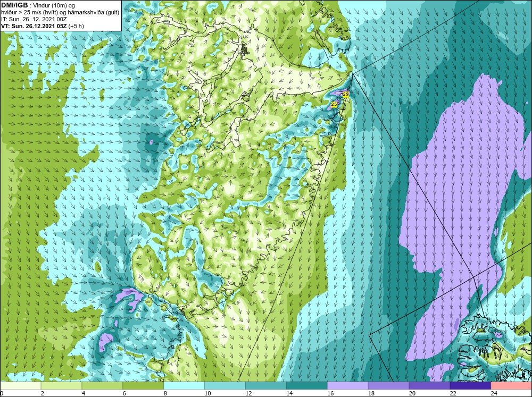532x397 pixels.
Task: Click the yellow gust marker labeled 29
Action: (346, 94)
